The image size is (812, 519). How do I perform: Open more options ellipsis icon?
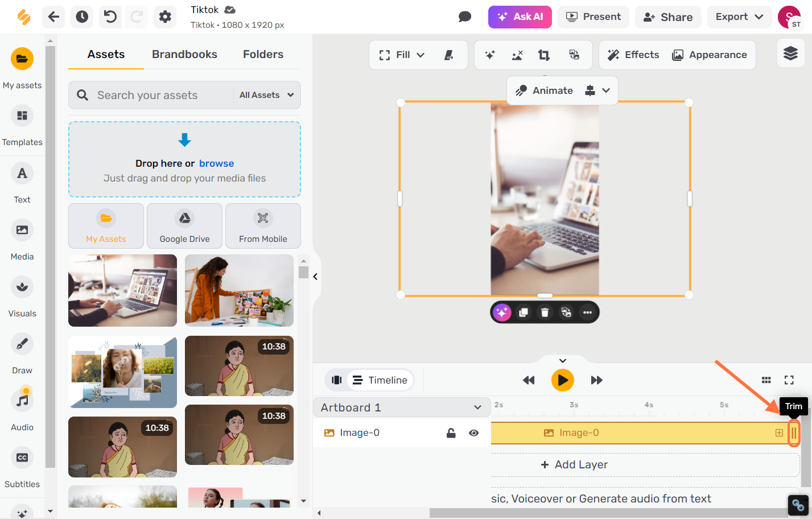[x=587, y=312]
